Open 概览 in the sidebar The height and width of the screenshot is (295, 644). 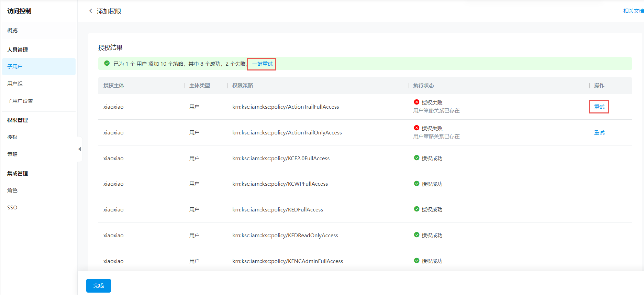(12, 31)
